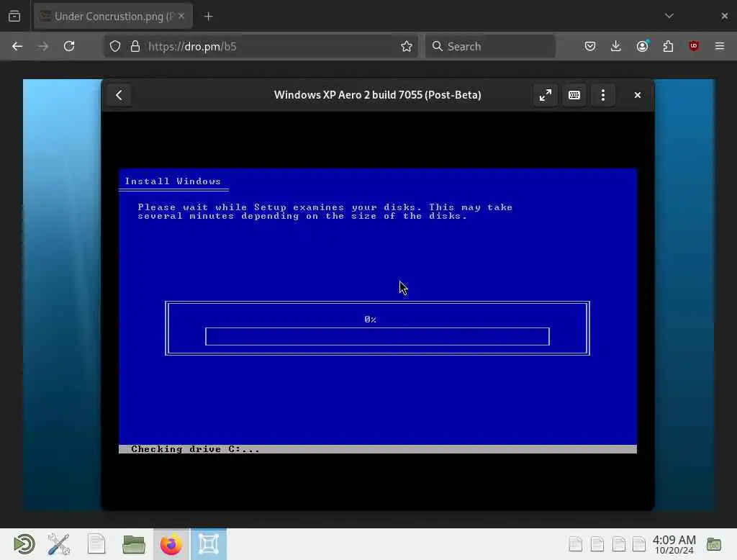This screenshot has width=737, height=560.
Task: Close the Windows XP Aero 2 viewer
Action: click(x=638, y=95)
